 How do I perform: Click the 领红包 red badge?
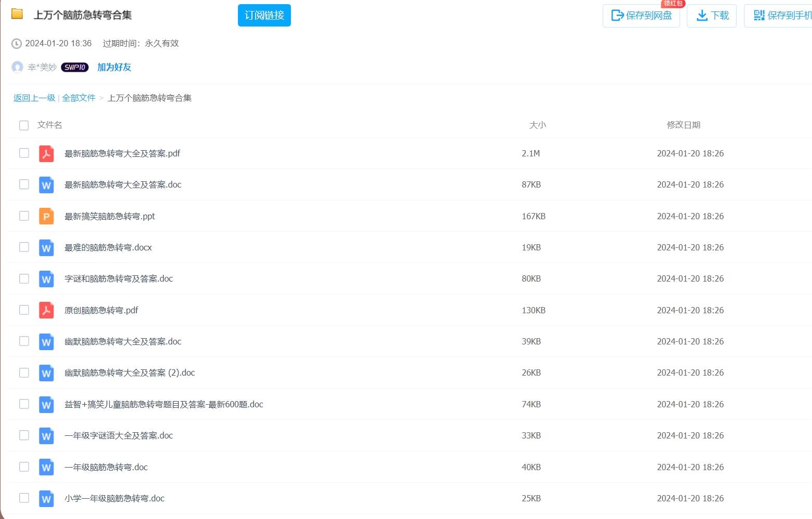(673, 3)
